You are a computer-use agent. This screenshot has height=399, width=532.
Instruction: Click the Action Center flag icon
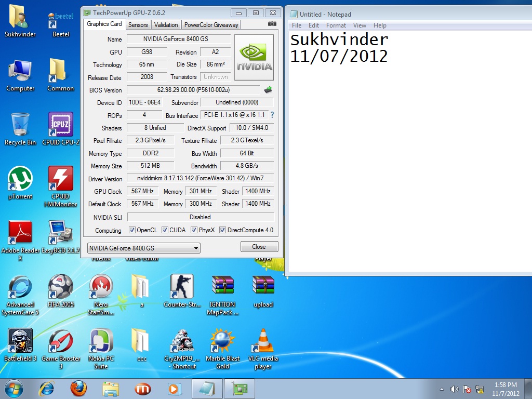pyautogui.click(x=467, y=389)
